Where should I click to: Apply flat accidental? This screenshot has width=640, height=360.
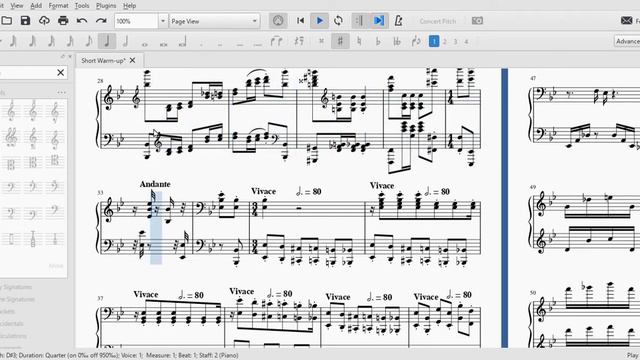coord(378,41)
